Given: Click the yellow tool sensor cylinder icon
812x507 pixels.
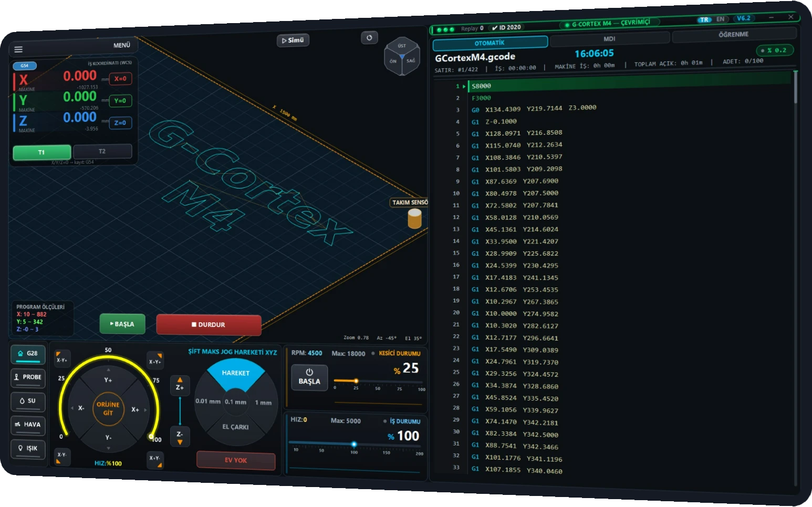Looking at the screenshot, I should pos(415,218).
